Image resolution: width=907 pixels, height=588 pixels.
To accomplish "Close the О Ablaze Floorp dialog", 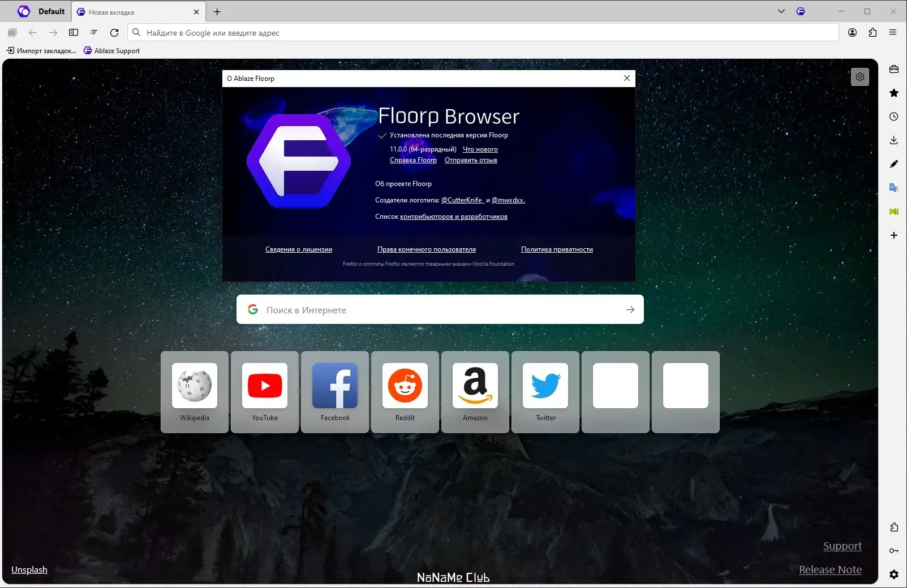I will click(627, 78).
